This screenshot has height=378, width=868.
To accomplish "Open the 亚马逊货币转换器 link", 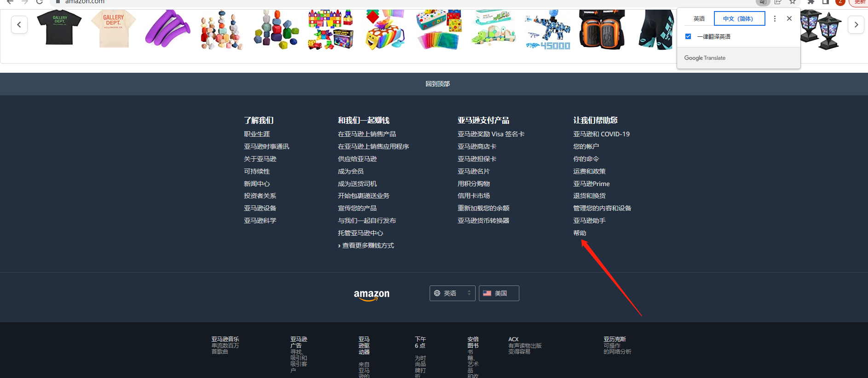I will tap(483, 221).
